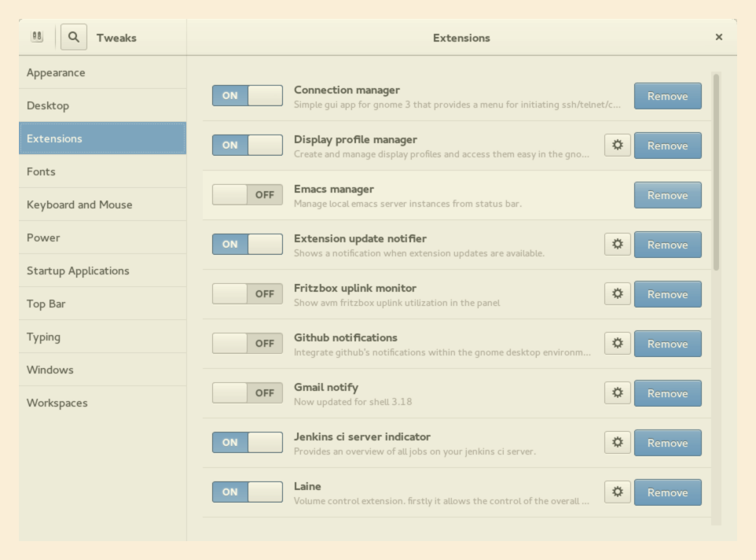Open Laine extension preferences
Screen dimensions: 756x560
(617, 492)
